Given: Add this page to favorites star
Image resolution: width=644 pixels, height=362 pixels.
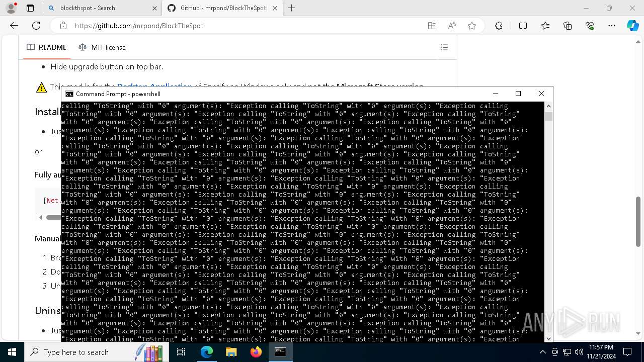Looking at the screenshot, I should [x=472, y=26].
